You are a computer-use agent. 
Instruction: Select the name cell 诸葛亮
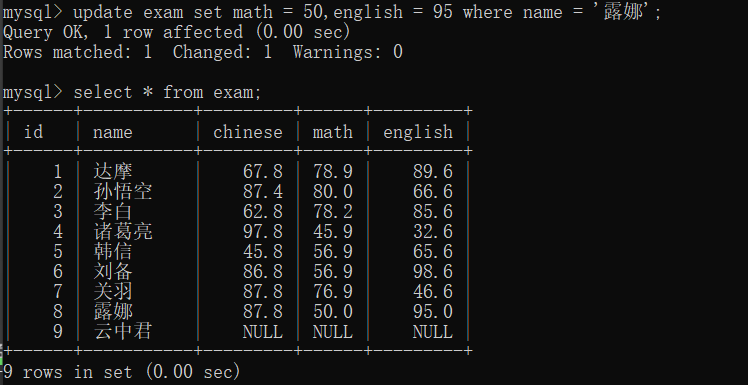click(123, 231)
